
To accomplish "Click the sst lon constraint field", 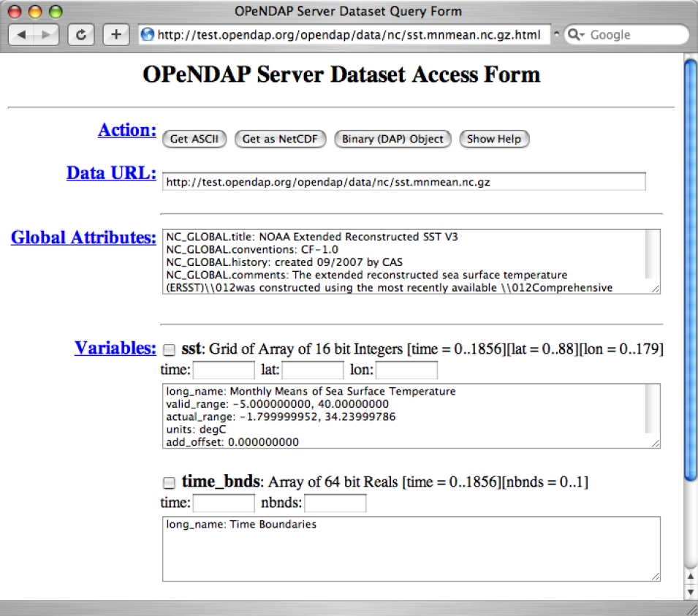I will point(406,370).
